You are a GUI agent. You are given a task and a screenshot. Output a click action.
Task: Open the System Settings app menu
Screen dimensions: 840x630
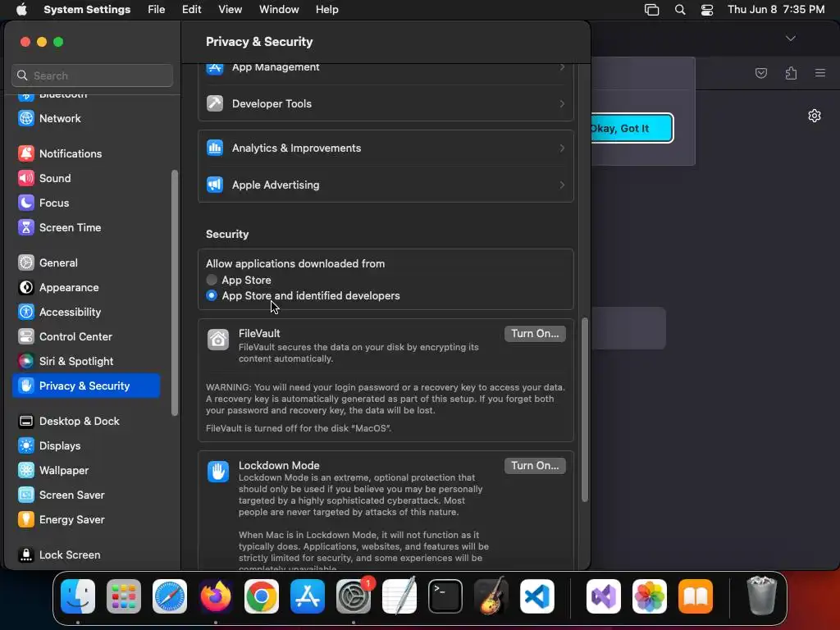tap(87, 10)
